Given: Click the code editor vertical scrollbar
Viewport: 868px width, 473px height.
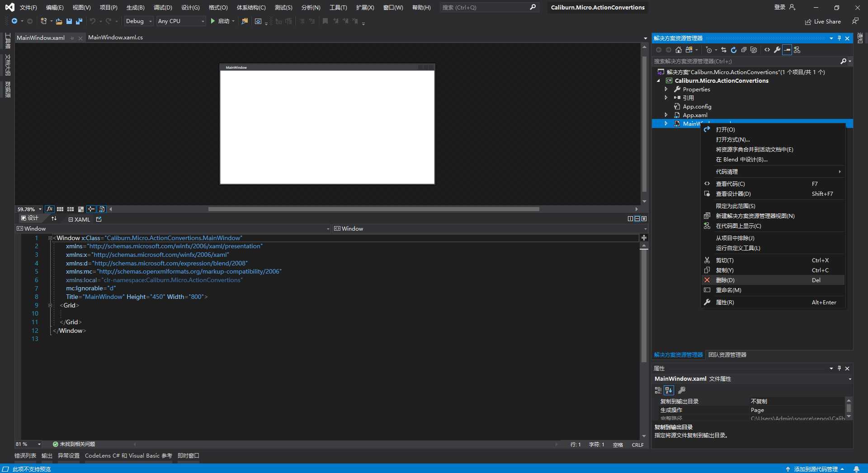Looking at the screenshot, I should 644,306.
